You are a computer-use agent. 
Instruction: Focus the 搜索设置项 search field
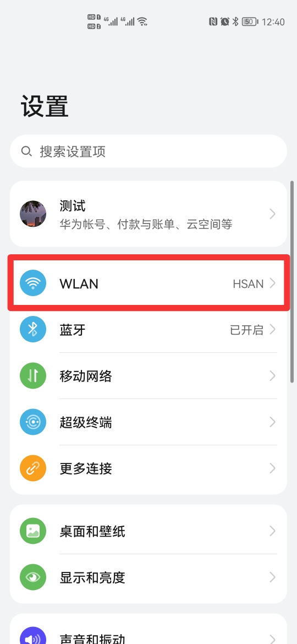[148, 151]
